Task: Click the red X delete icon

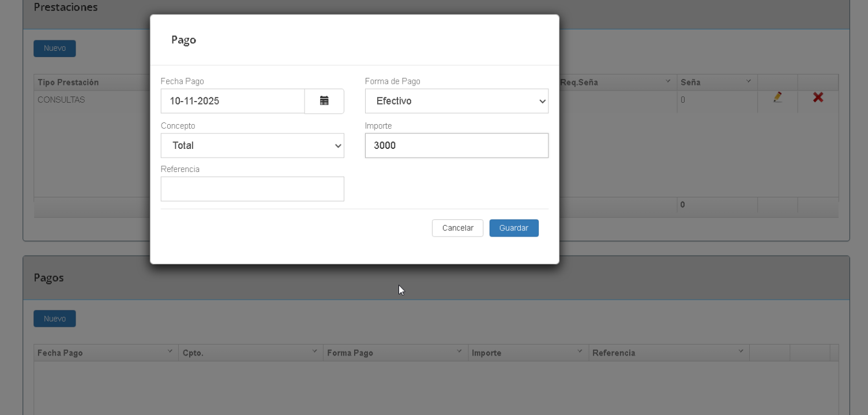Action: coord(818,98)
